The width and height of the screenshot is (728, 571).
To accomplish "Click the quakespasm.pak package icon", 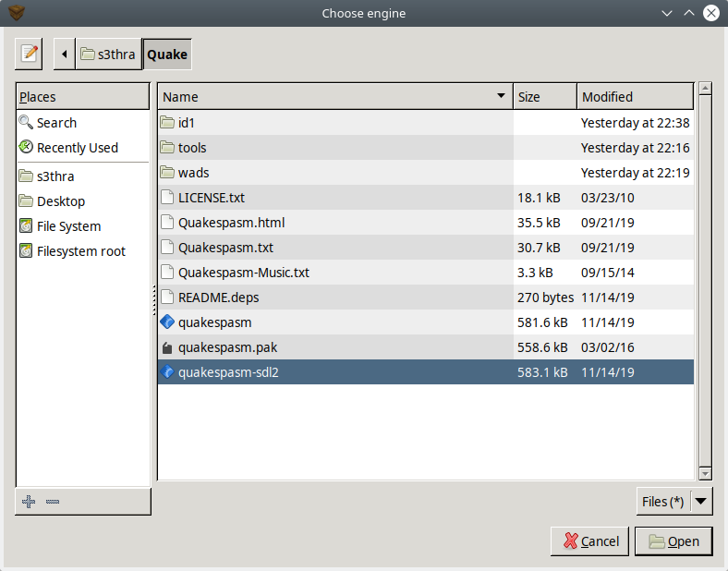I will click(167, 347).
